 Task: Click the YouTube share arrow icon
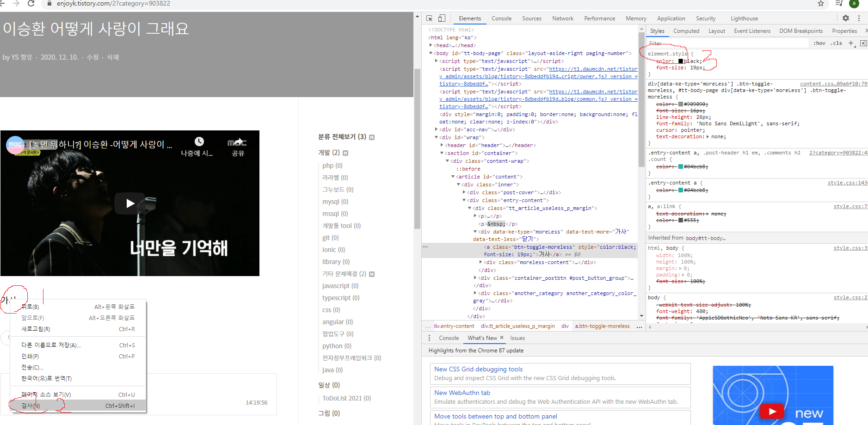(237, 142)
